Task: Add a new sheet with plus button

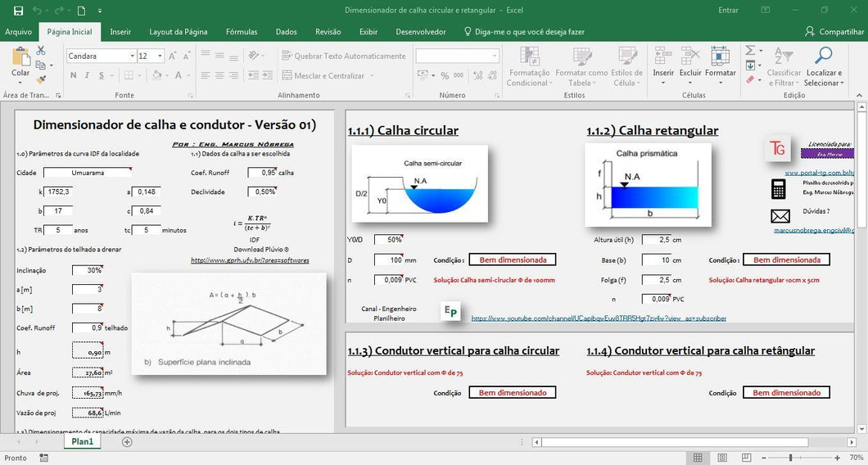Action: click(x=127, y=442)
